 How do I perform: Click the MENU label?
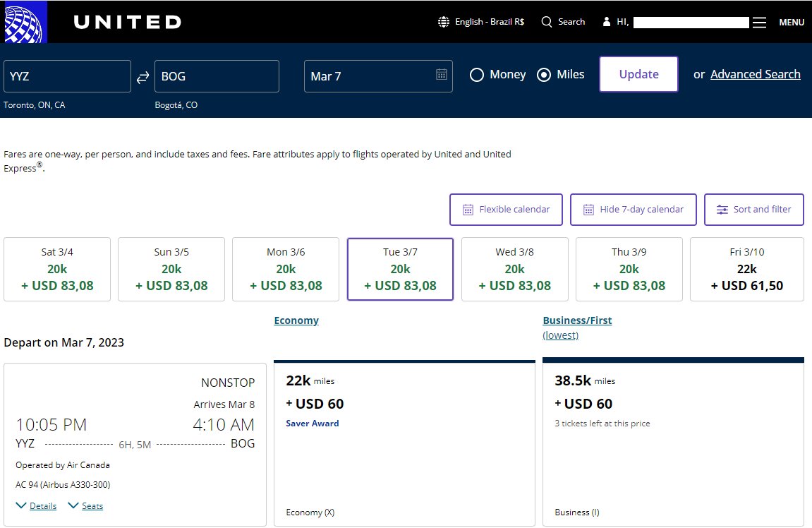(792, 23)
